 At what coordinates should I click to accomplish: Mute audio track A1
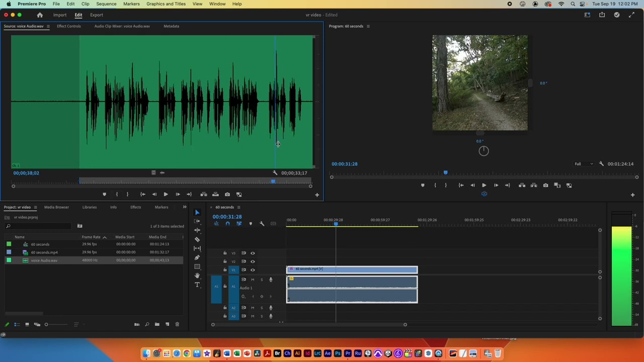click(x=253, y=280)
